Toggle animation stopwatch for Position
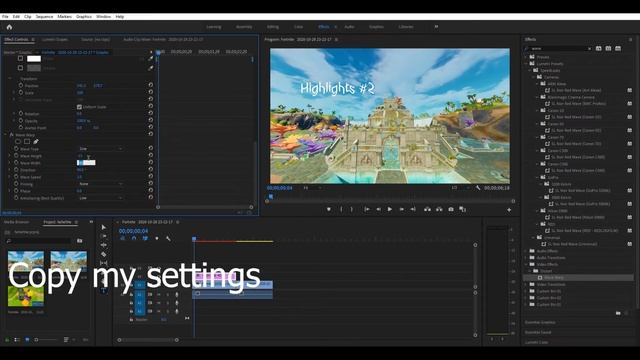Screen dimensions: 640x360 [20, 85]
